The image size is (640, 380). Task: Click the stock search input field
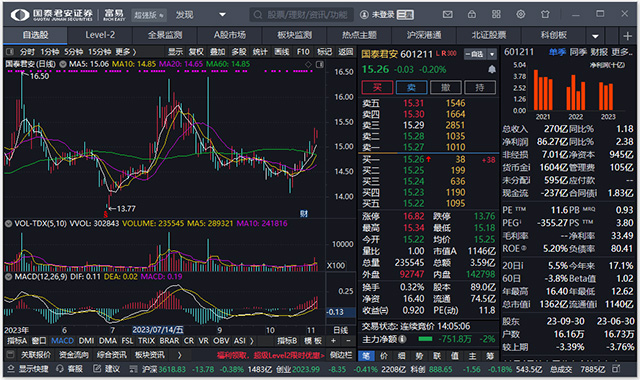click(301, 15)
